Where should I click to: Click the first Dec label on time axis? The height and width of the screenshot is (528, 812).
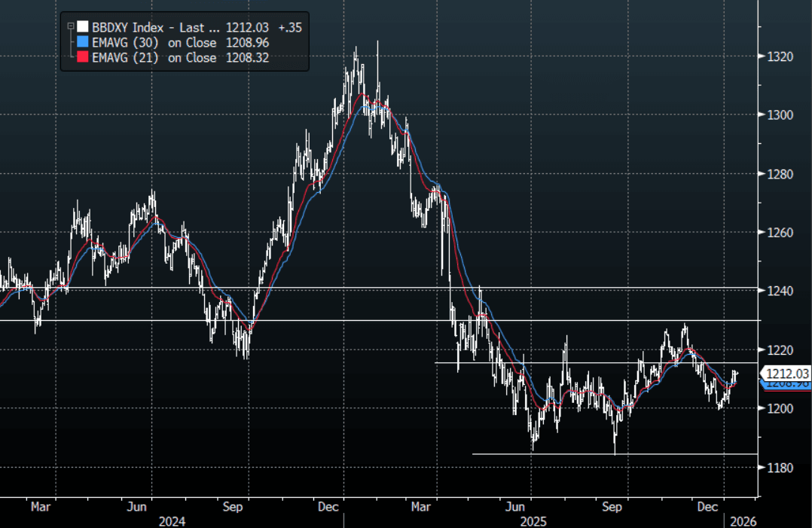[328, 508]
